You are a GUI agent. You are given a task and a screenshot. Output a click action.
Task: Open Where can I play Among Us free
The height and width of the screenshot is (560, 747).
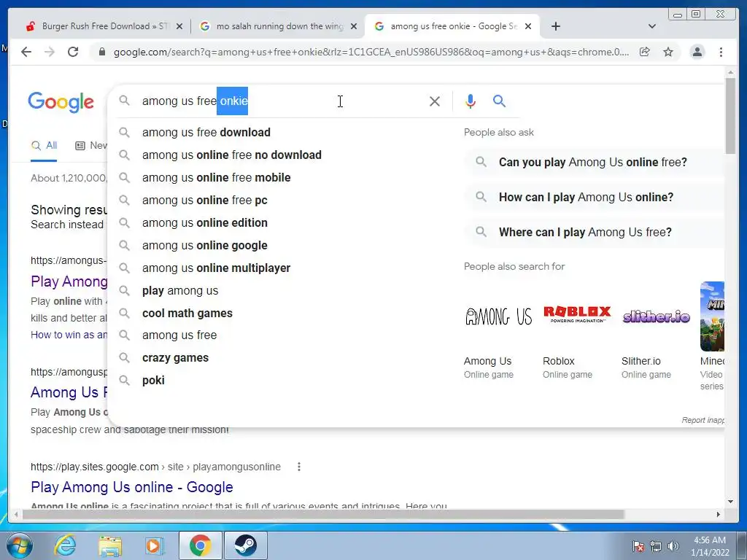(594, 232)
